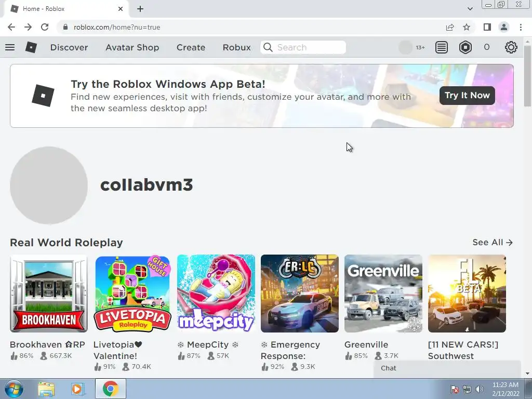Click the page vertical scrollbar thumb
The width and height of the screenshot is (532, 399).
click(528, 76)
